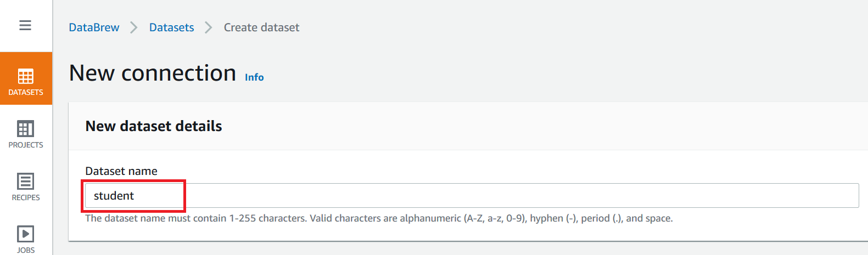This screenshot has width=868, height=255.
Task: Click the Recipes list icon in sidebar
Action: [x=26, y=181]
